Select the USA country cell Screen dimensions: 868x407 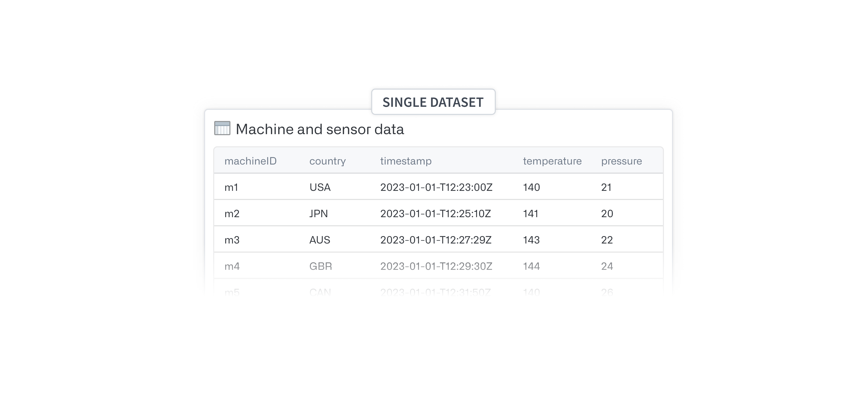click(320, 187)
